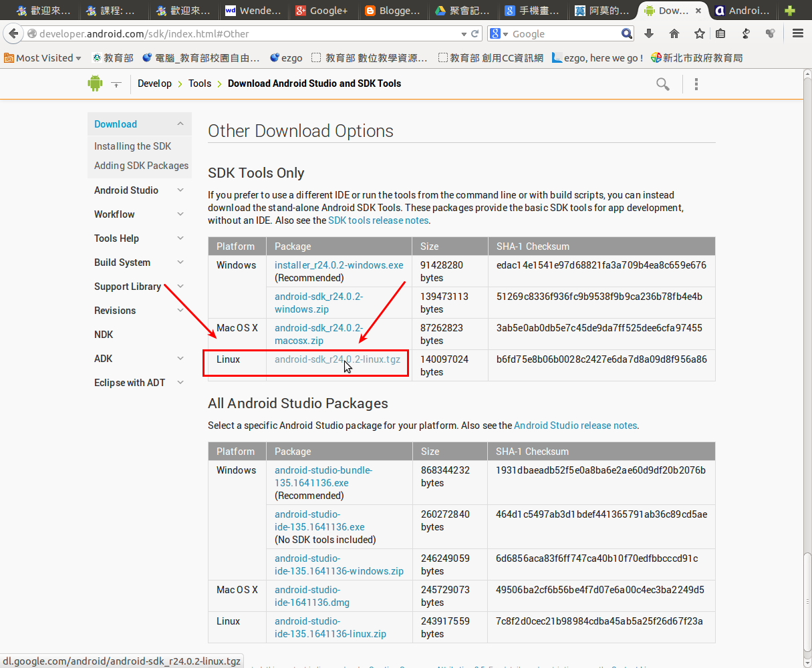The height and width of the screenshot is (668, 812).
Task: Open the SDK tools release notes link
Action: (x=378, y=220)
